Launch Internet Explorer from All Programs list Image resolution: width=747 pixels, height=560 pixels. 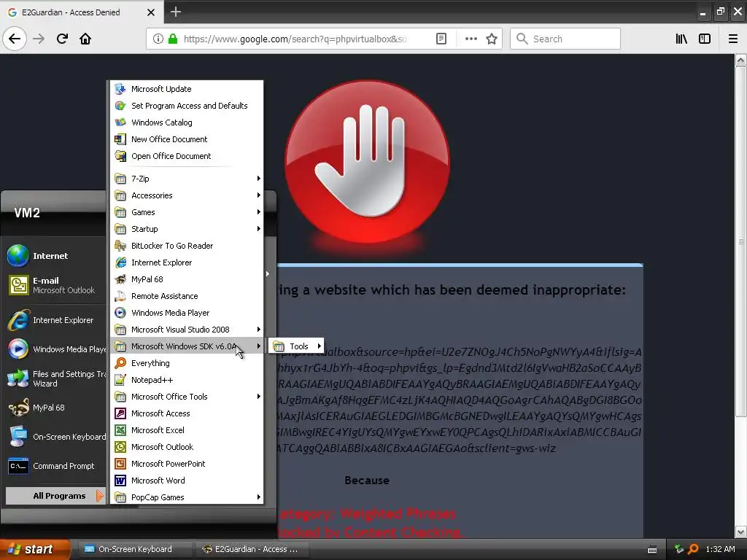coord(186,262)
